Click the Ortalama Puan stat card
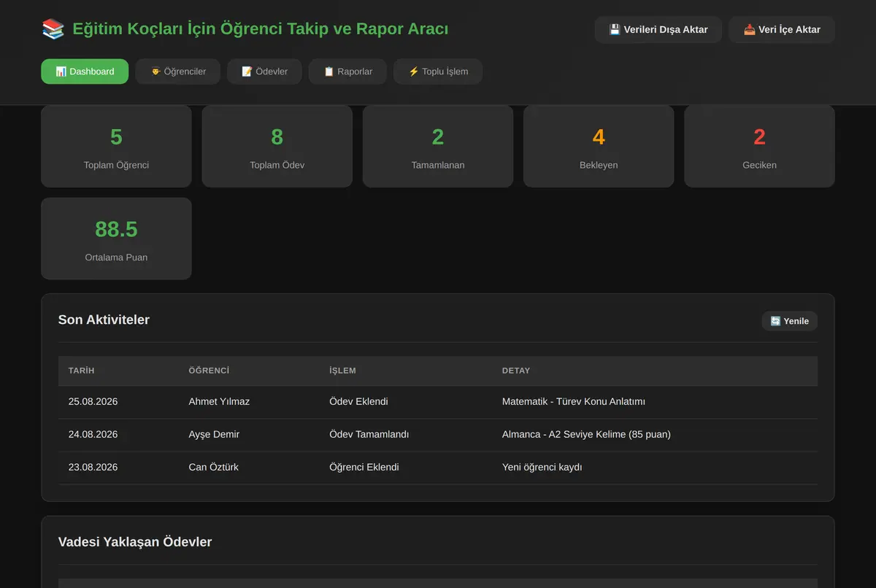Image resolution: width=876 pixels, height=588 pixels. click(116, 239)
